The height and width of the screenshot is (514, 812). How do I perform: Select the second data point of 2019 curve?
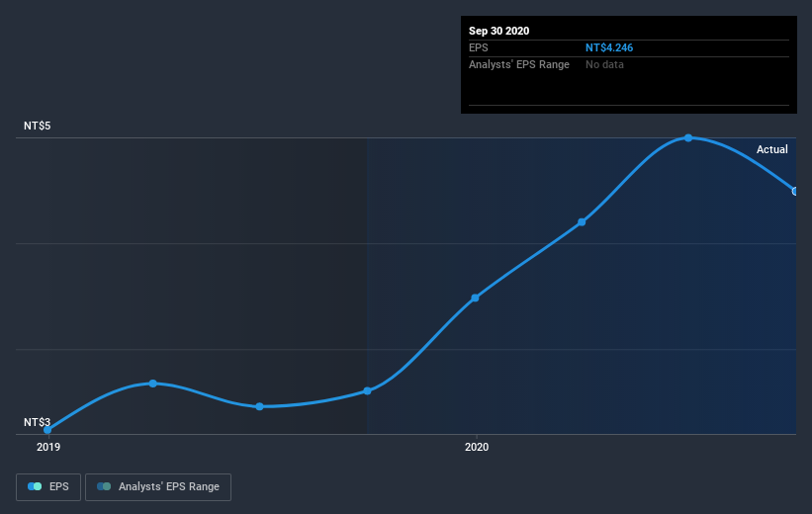[152, 384]
